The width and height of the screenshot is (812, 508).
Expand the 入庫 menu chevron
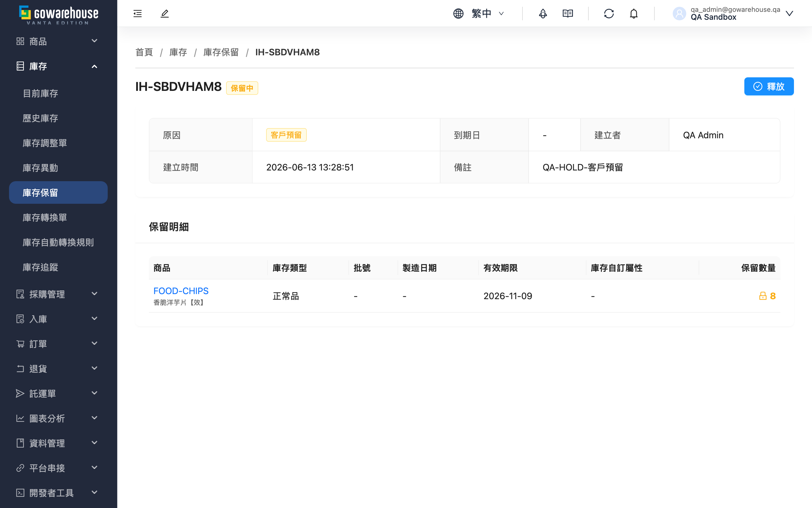coord(94,319)
